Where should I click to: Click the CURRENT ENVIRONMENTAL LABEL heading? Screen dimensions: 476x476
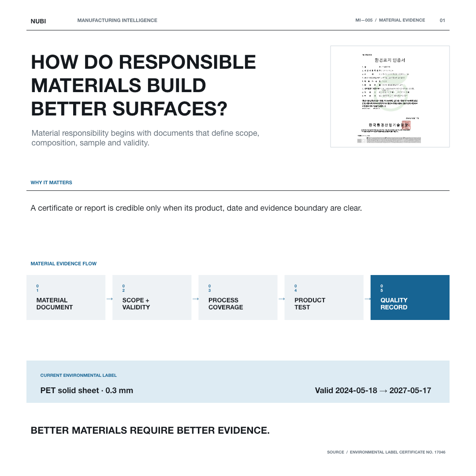tap(78, 375)
